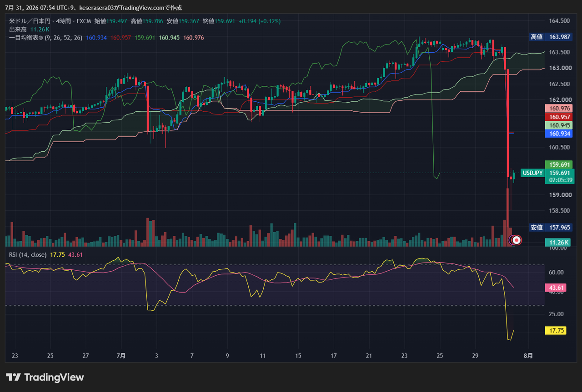Click the USDJPY symbol tag on price line
582x392 pixels.
(x=532, y=173)
